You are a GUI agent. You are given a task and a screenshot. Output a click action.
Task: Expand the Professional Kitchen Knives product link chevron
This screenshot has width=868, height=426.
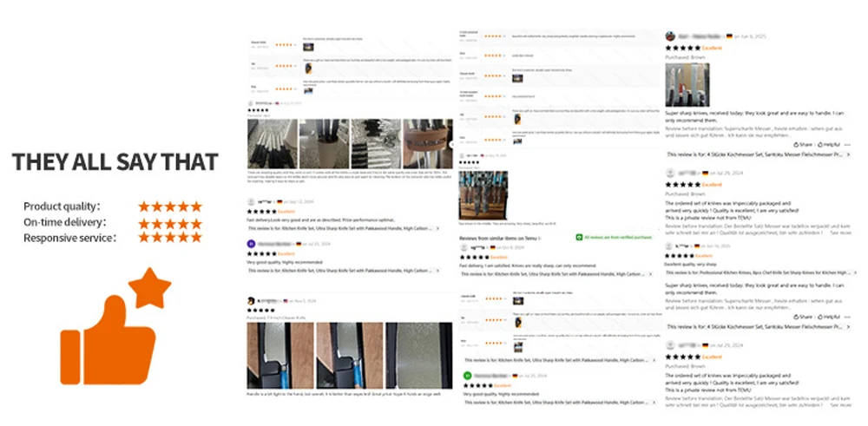coord(849,272)
